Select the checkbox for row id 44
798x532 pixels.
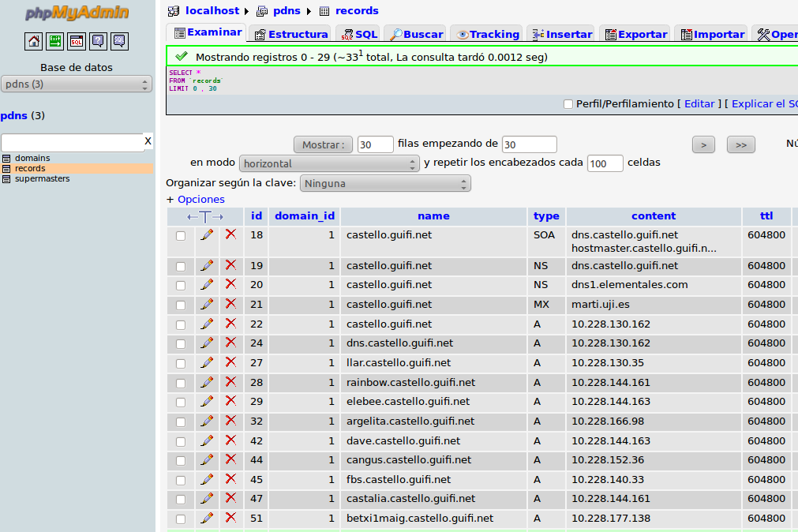click(x=181, y=460)
